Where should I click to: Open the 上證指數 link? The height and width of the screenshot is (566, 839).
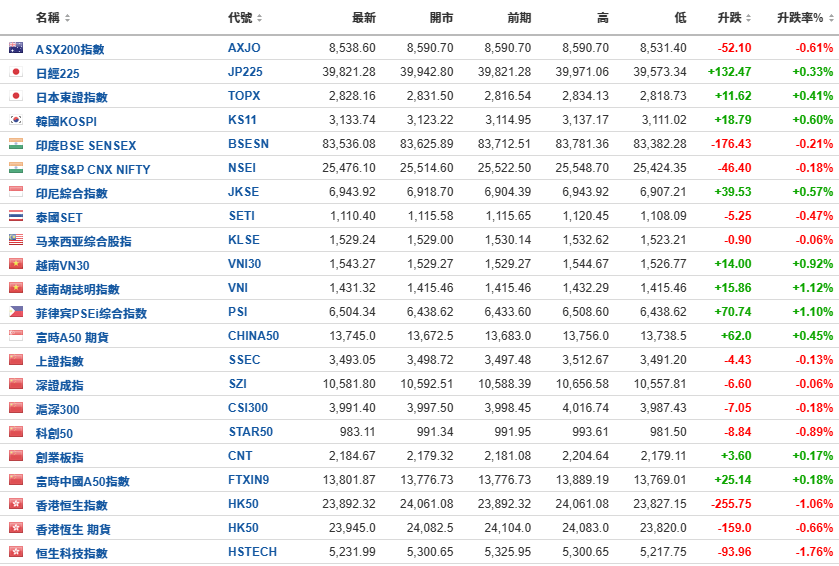(x=59, y=361)
